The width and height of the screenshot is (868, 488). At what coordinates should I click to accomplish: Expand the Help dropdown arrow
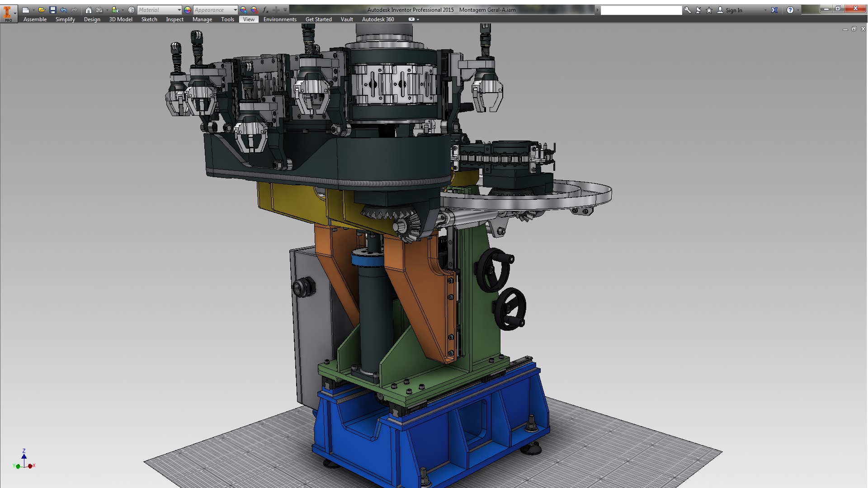tap(798, 10)
